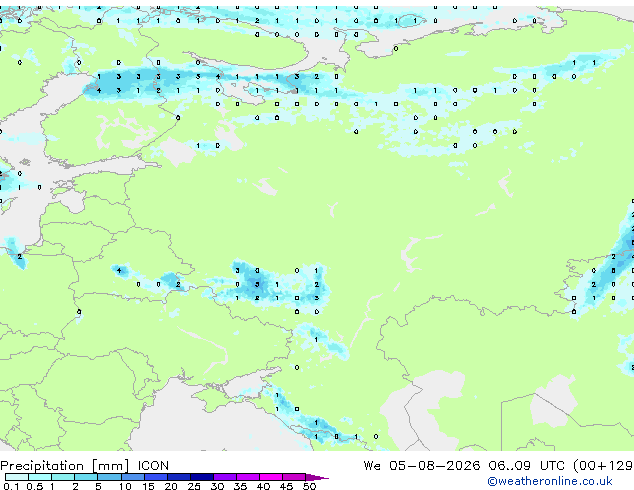The width and height of the screenshot is (634, 490).
Task: Click the '50' legend scale label
Action: [x=309, y=486]
